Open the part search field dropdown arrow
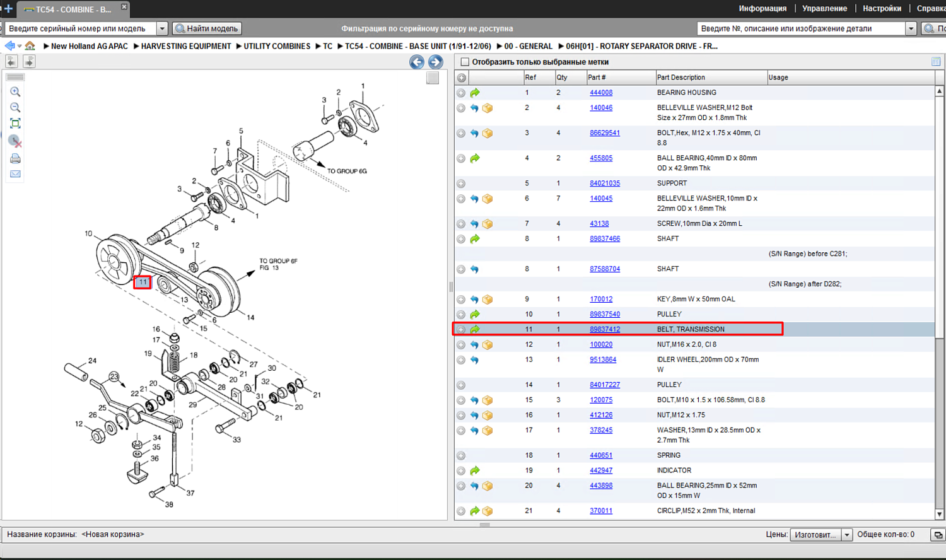The image size is (946, 560). click(911, 28)
